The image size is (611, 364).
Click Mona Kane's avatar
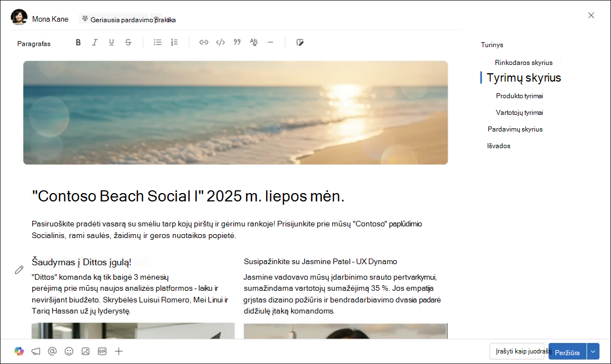tap(19, 17)
